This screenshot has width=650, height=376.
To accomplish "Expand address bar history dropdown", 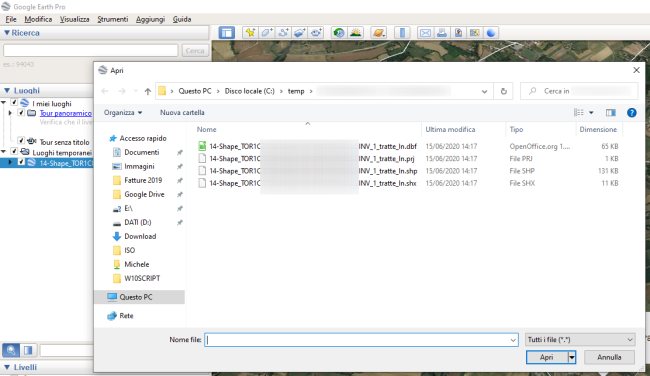I will coord(484,91).
